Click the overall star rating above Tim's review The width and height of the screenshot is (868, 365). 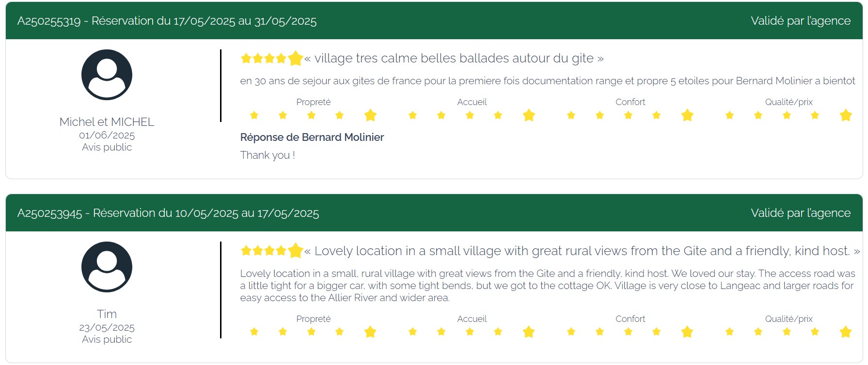coord(271,251)
